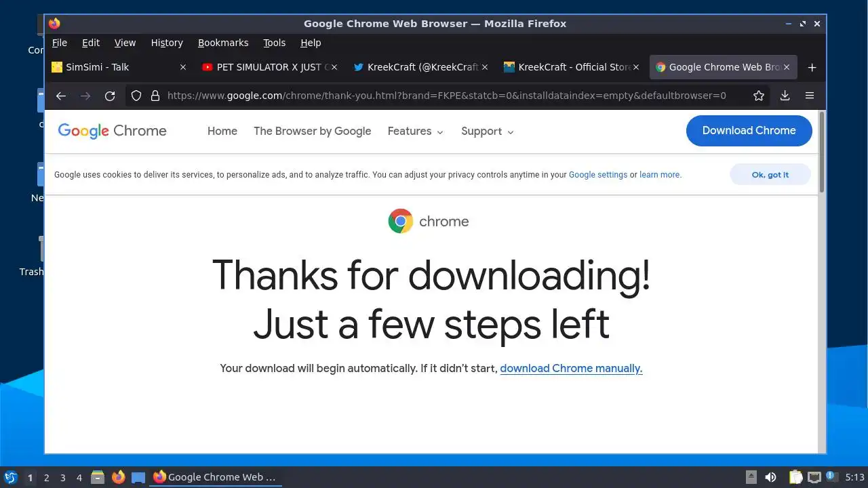Go to the Home nav link
The width and height of the screenshot is (868, 488).
point(222,131)
